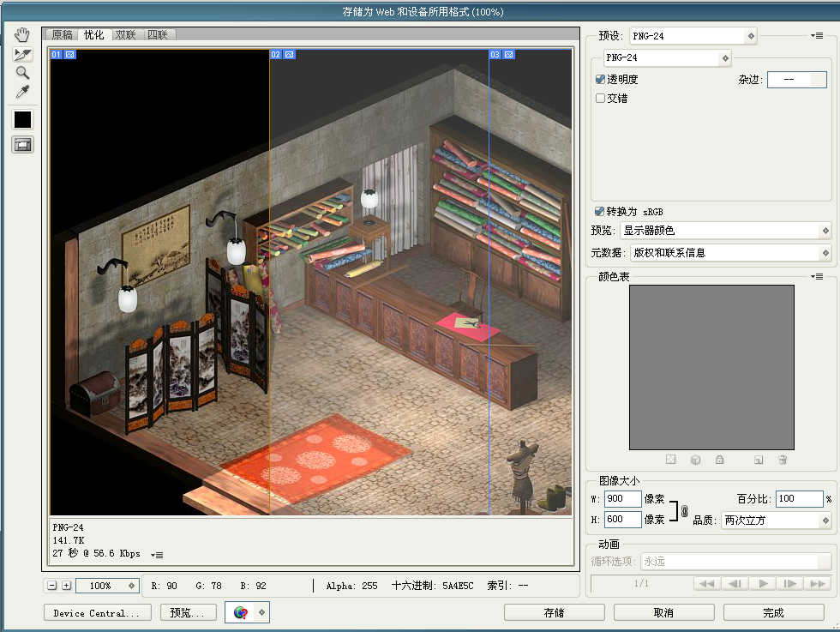Click the Device Central button
The image size is (840, 632).
(98, 612)
